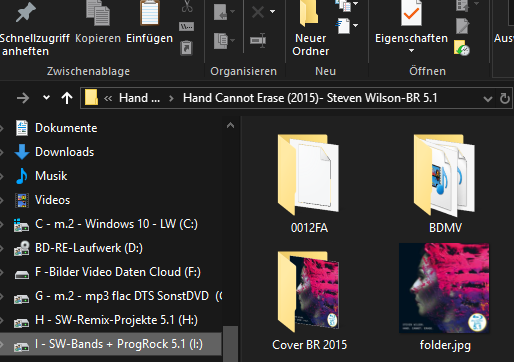This screenshot has width=514, height=362.
Task: Select the 0012FA folder
Action: tap(309, 184)
